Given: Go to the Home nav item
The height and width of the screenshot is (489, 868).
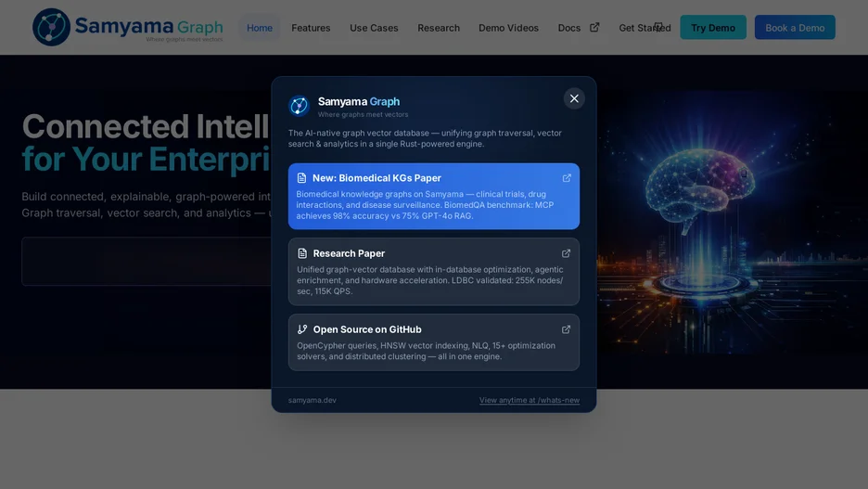Looking at the screenshot, I should coord(260,28).
